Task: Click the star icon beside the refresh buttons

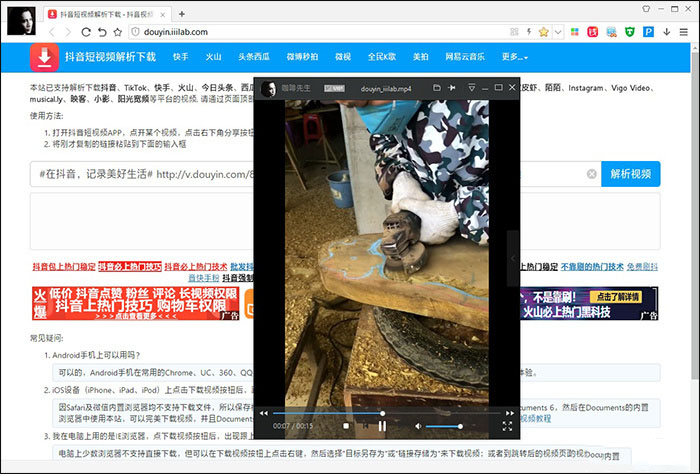Action: coord(117,32)
